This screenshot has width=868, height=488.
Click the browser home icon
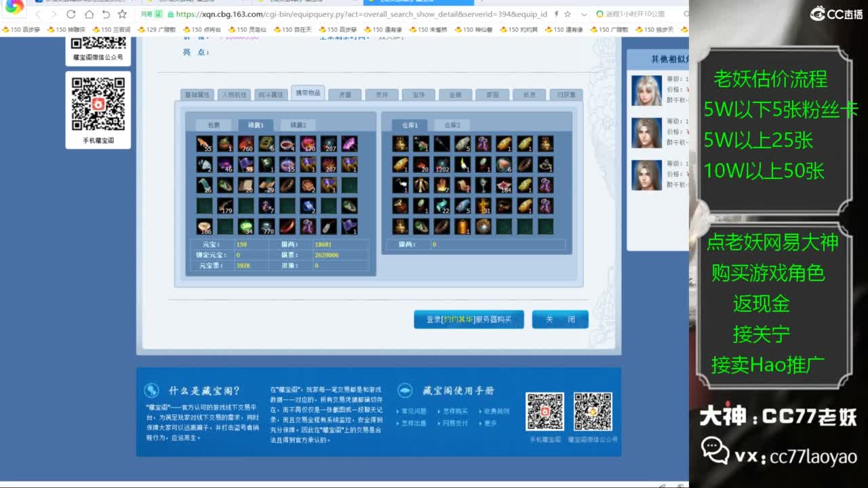click(89, 14)
